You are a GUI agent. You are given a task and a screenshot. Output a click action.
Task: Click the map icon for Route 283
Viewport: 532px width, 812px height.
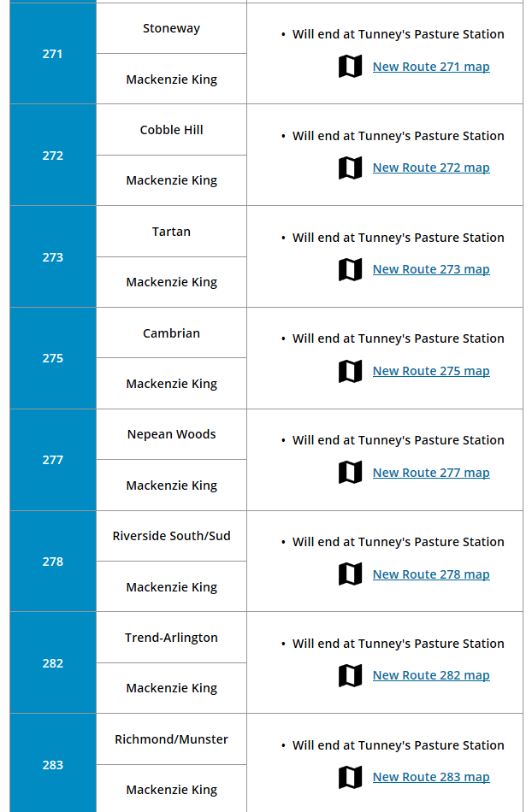(350, 777)
